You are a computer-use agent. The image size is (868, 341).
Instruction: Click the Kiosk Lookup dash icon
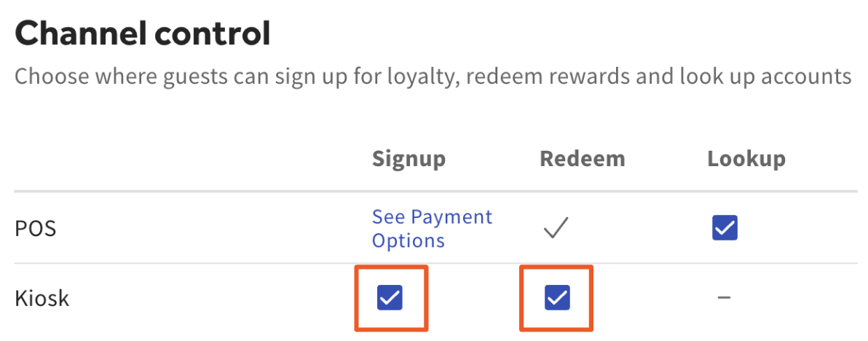pos(724,298)
